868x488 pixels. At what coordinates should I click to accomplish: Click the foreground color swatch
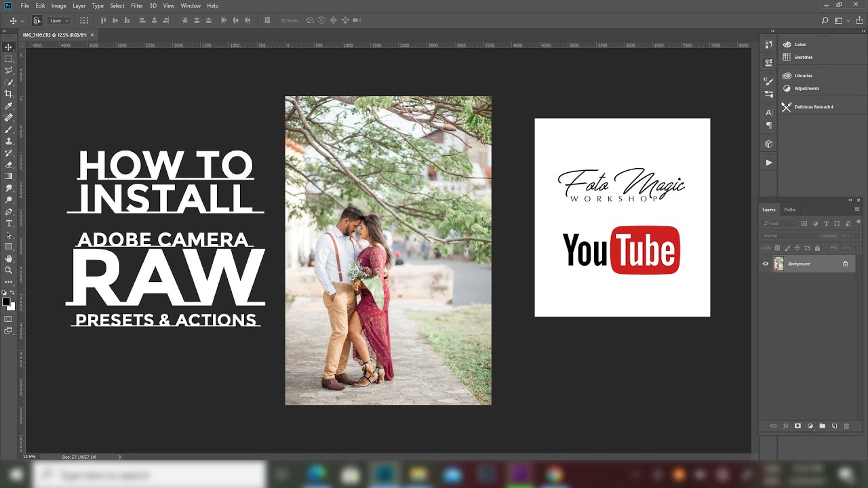(x=7, y=301)
